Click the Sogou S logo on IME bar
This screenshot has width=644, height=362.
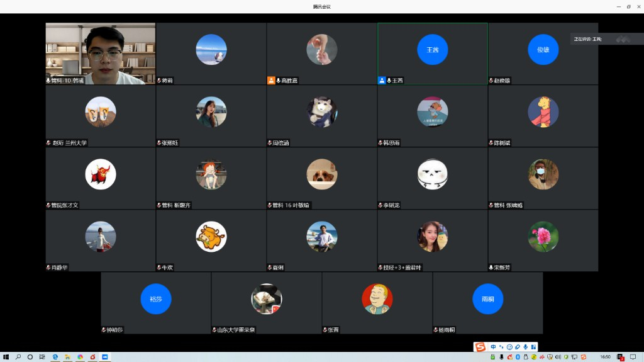[x=481, y=347]
